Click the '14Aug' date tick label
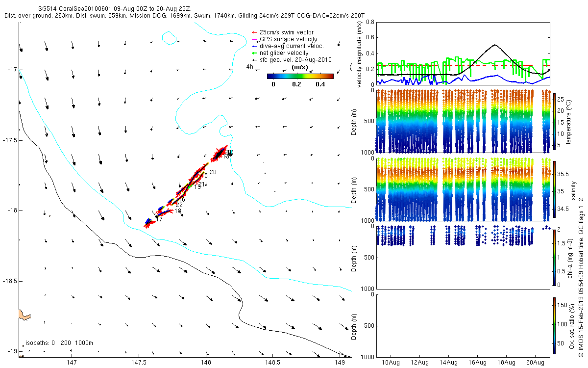Viewport: 588px width, 368px height. (x=448, y=363)
